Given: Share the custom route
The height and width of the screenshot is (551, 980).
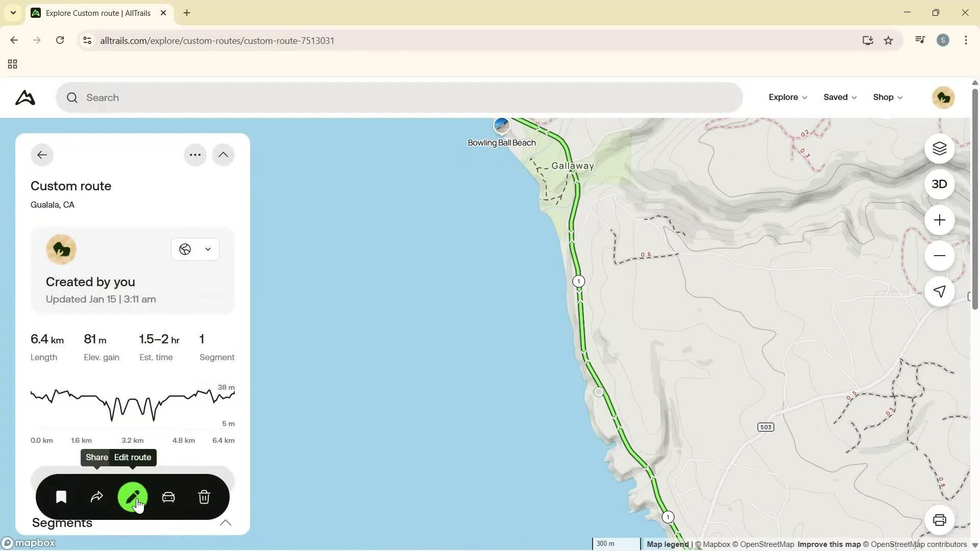Looking at the screenshot, I should pos(96,497).
